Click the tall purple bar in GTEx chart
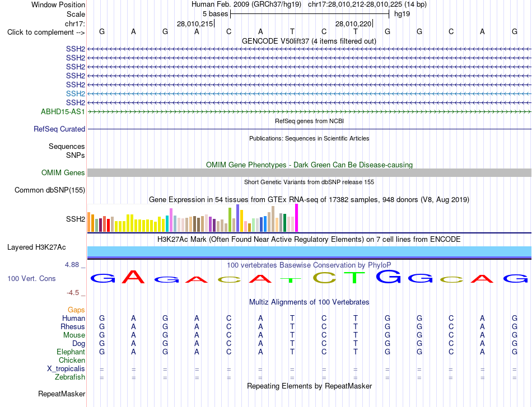532x407 pixels. pyautogui.click(x=238, y=218)
